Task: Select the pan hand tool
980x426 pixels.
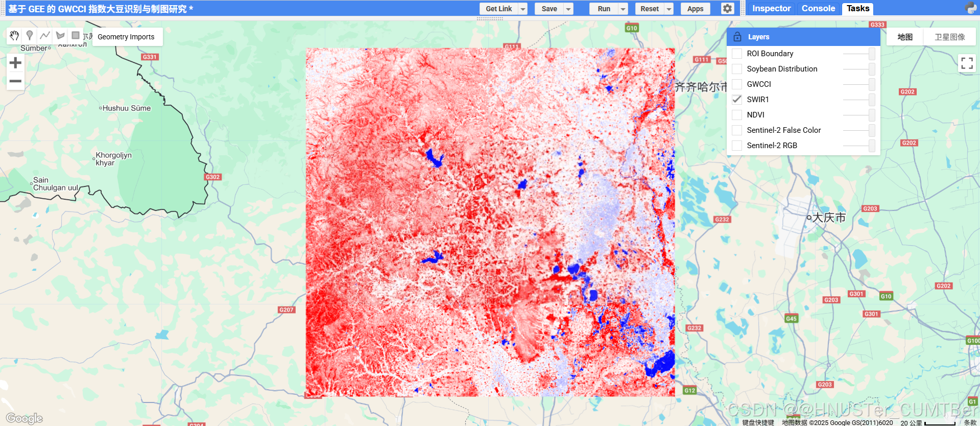Action: click(x=14, y=36)
